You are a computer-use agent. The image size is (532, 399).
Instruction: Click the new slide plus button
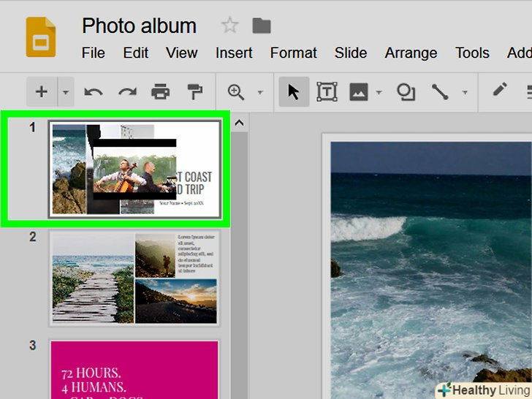(x=42, y=92)
